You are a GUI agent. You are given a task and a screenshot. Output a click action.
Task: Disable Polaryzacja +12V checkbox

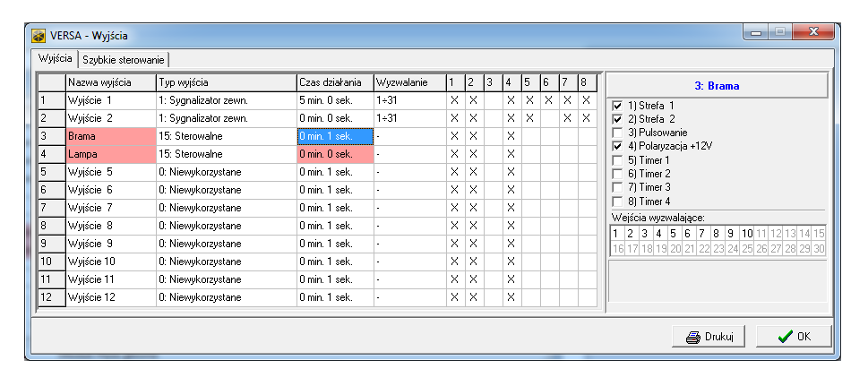pos(616,146)
